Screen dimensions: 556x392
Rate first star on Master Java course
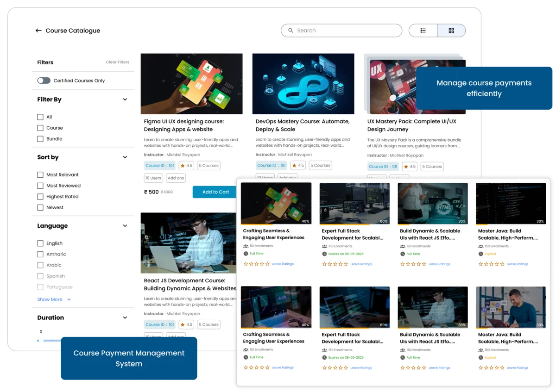click(480, 264)
